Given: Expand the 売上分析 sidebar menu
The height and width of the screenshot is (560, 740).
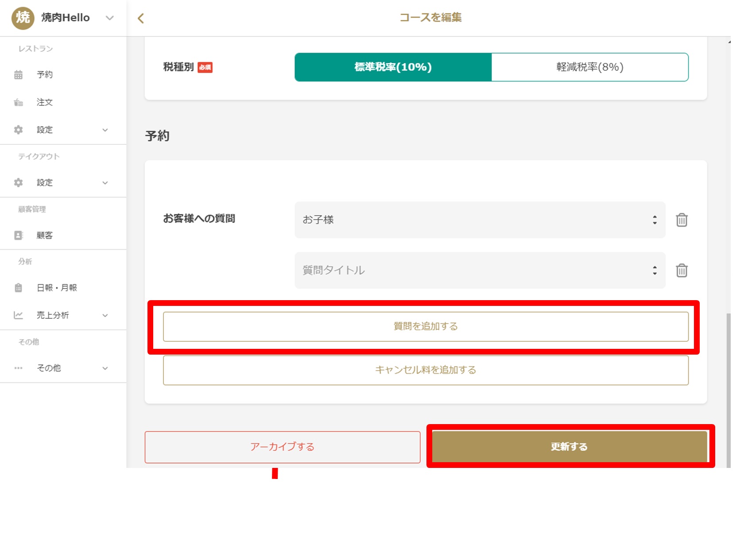Looking at the screenshot, I should [105, 316].
